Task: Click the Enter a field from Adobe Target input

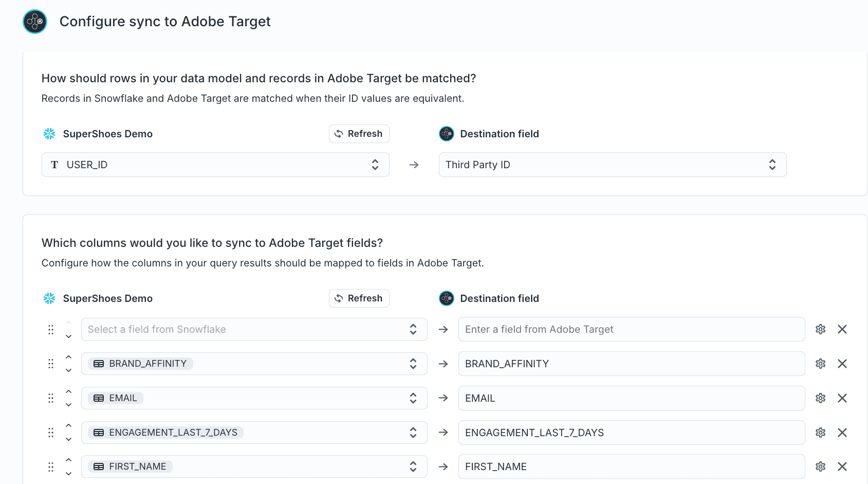Action: point(631,329)
